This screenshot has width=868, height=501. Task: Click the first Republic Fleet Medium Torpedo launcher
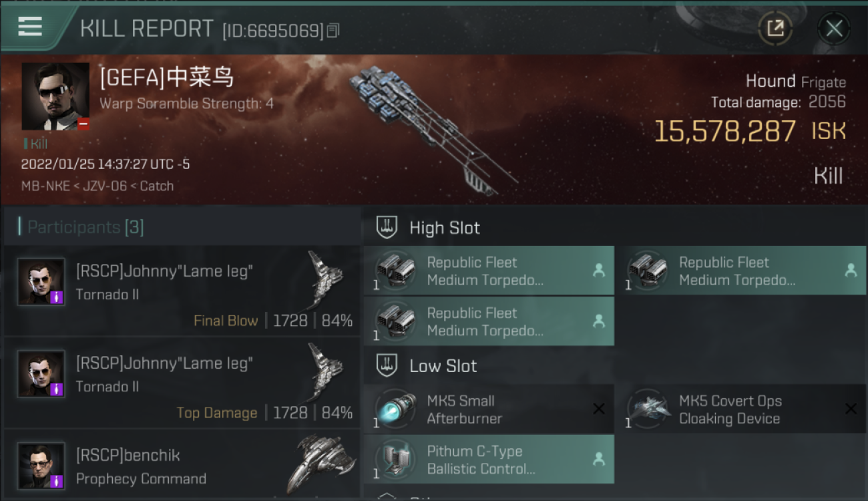tap(489, 271)
